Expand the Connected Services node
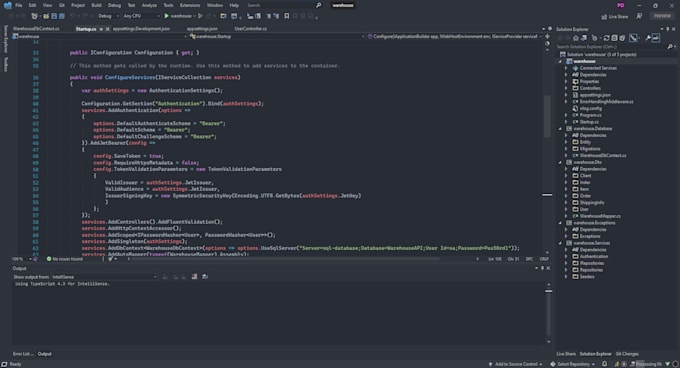Image resolution: width=680 pixels, height=368 pixels. [x=566, y=68]
